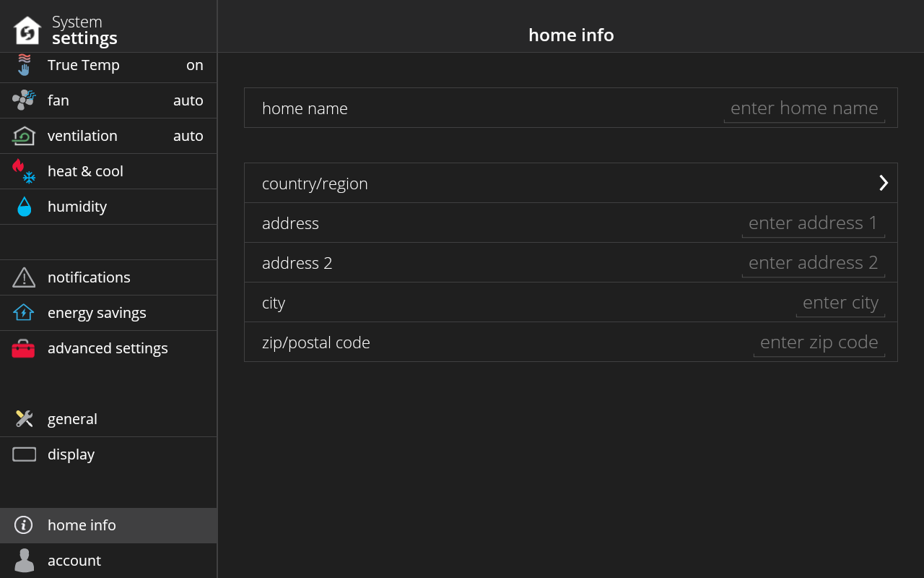
Task: Click the 'home info' page title
Action: click(571, 35)
